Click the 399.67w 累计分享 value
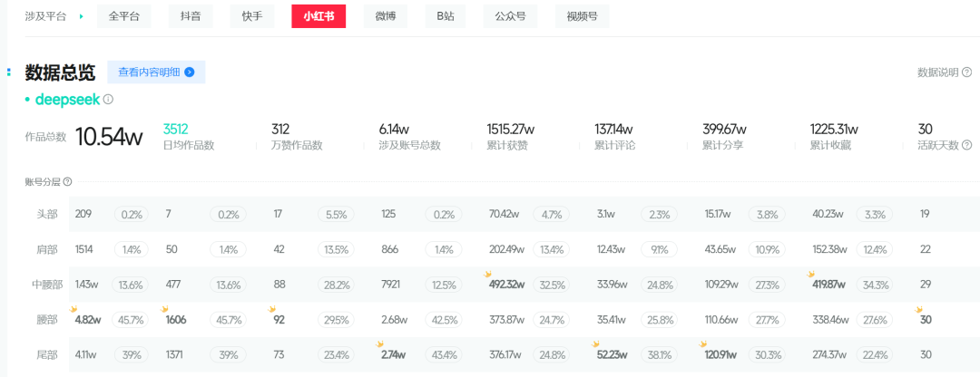The width and height of the screenshot is (980, 377). (x=724, y=130)
